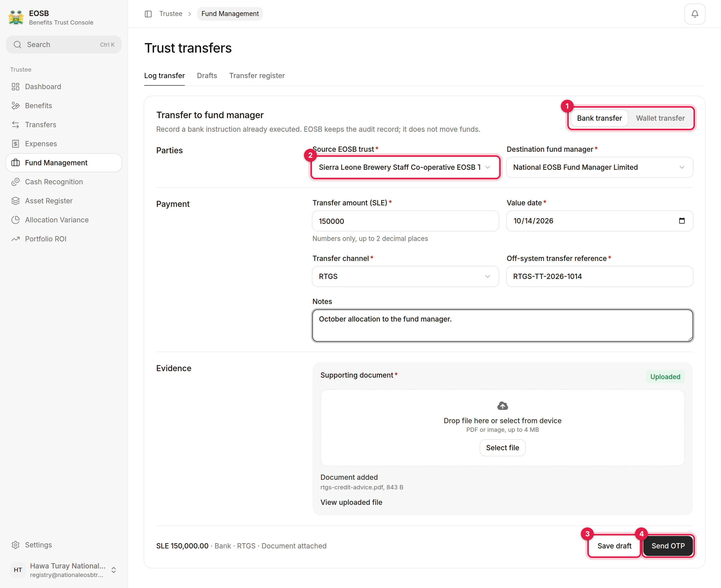
Task: Open Asset Register in the sidebar
Action: (x=64, y=201)
